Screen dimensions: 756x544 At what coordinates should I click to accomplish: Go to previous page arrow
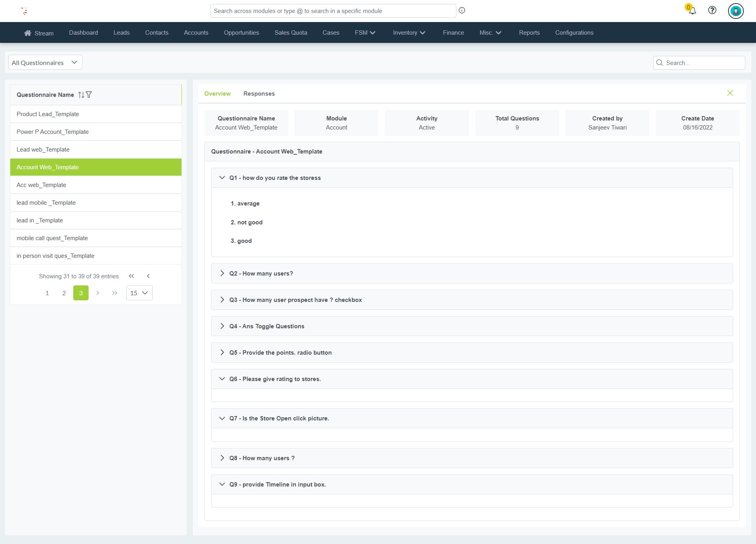(148, 276)
